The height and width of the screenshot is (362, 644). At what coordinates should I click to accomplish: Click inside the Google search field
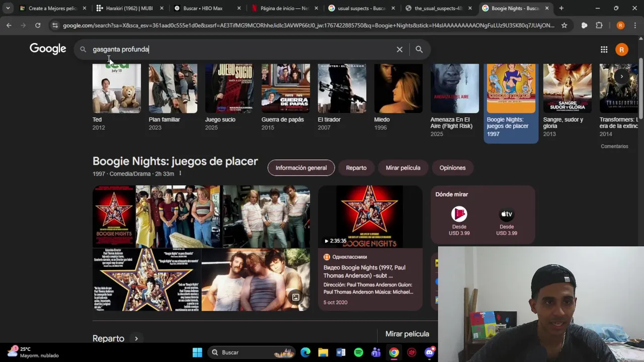pos(242,49)
